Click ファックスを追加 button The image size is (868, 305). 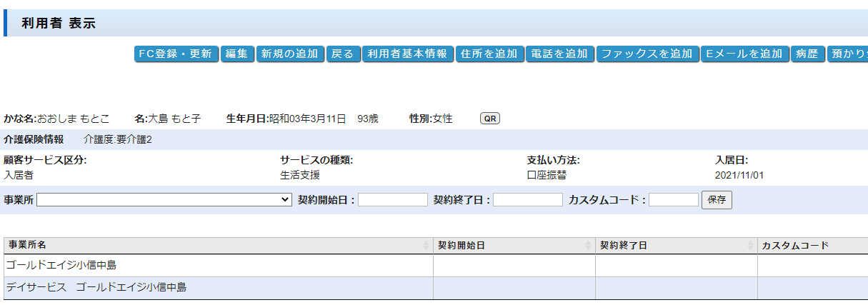coord(647,54)
